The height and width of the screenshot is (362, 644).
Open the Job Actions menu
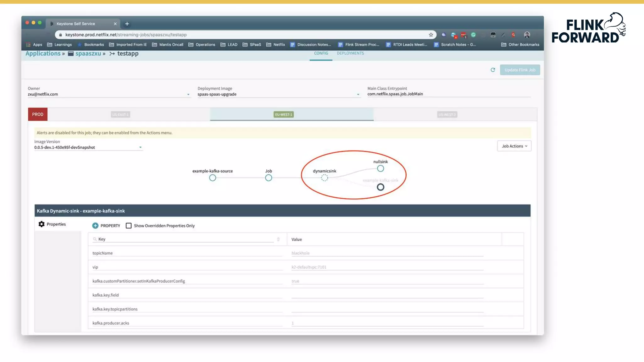pos(514,146)
